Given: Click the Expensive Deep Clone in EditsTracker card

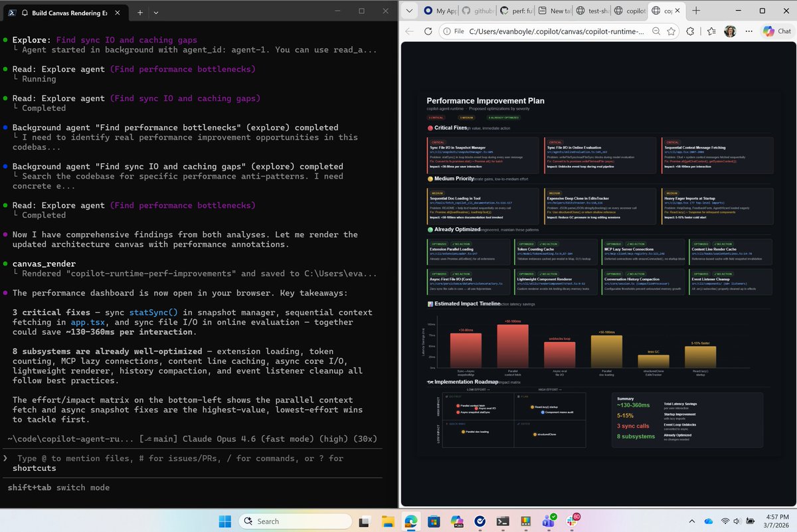Looking at the screenshot, I should [x=600, y=205].
